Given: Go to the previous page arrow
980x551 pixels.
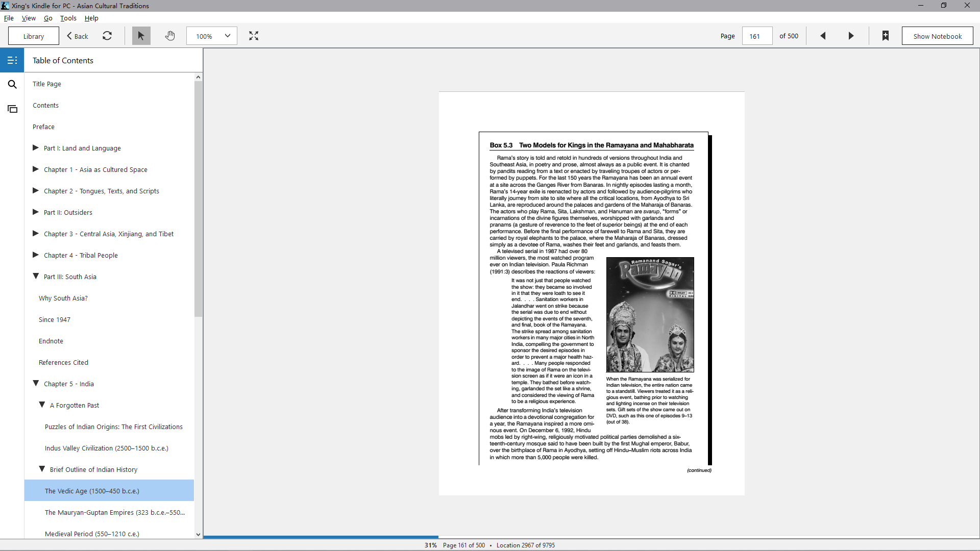Looking at the screenshot, I should click(x=823, y=36).
